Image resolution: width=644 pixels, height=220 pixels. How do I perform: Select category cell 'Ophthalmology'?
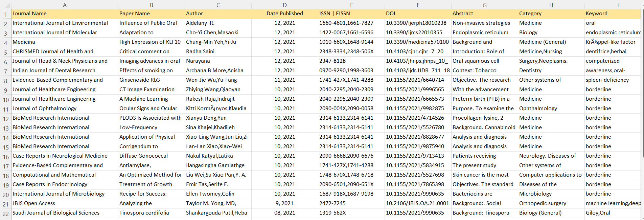551,108
